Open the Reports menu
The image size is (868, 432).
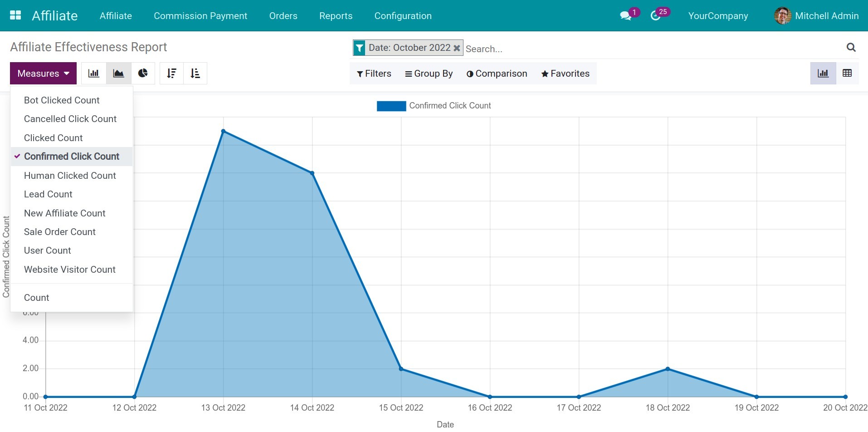(336, 15)
